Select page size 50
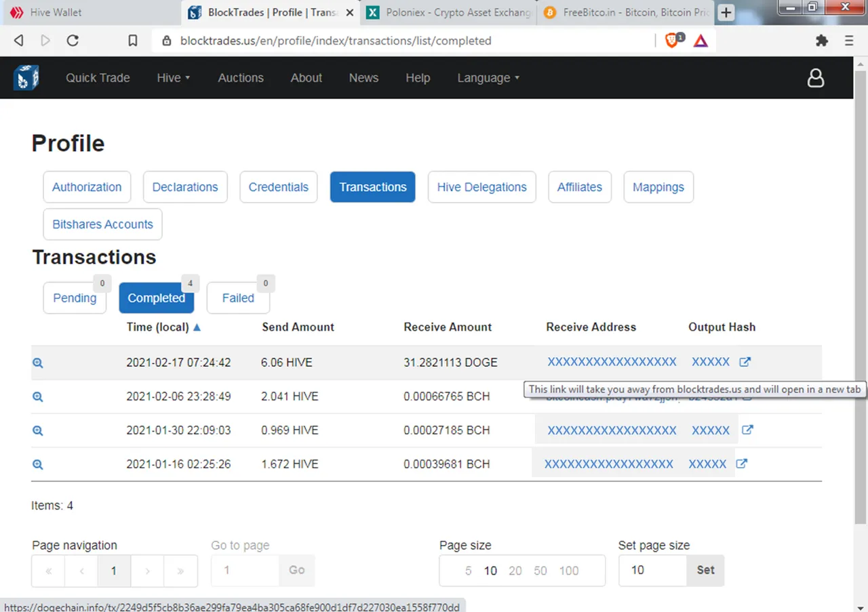 coord(540,571)
